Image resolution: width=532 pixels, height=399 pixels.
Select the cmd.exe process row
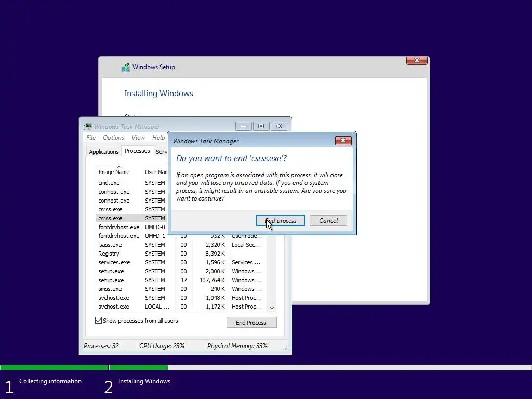point(131,183)
